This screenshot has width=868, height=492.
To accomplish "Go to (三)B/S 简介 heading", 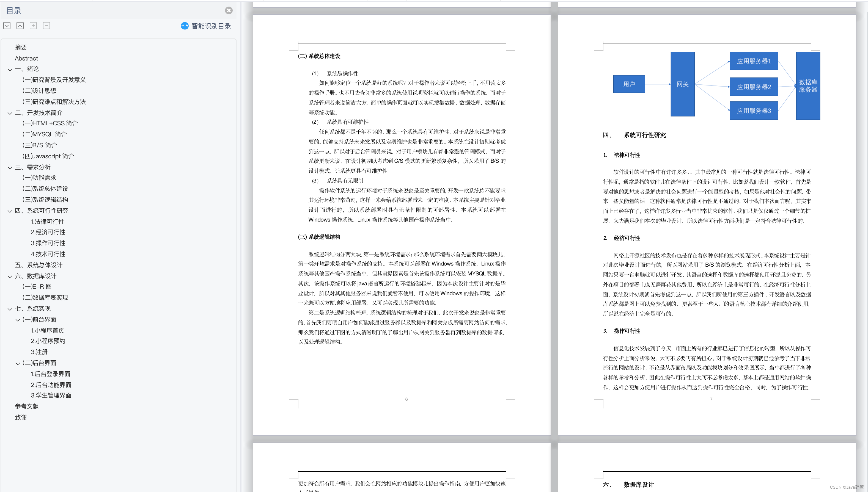I will click(39, 145).
